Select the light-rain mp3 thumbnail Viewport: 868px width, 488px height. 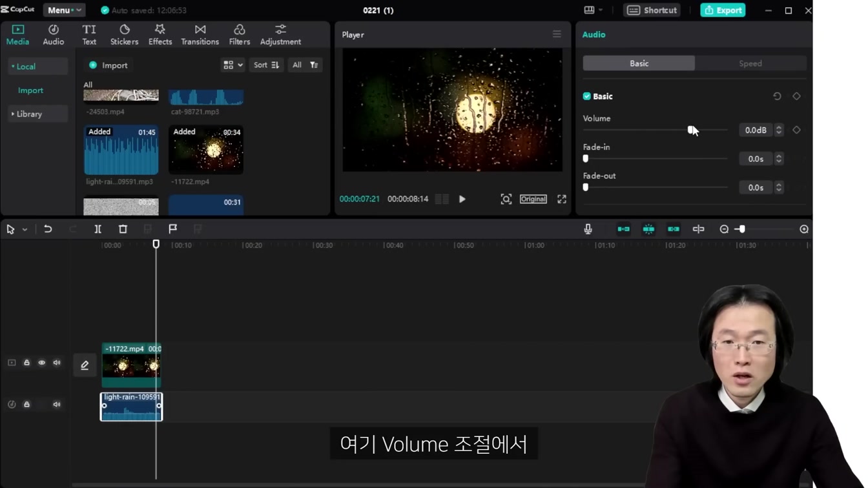click(121, 150)
